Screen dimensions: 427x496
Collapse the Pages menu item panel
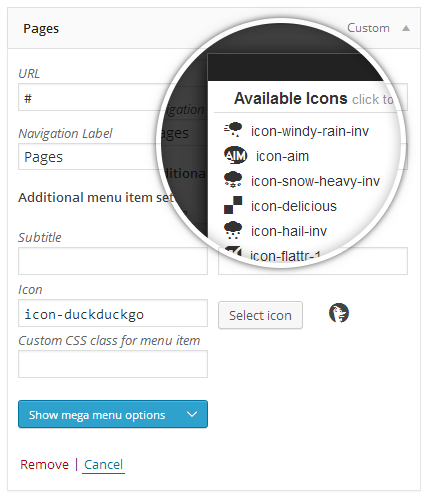click(x=406, y=28)
